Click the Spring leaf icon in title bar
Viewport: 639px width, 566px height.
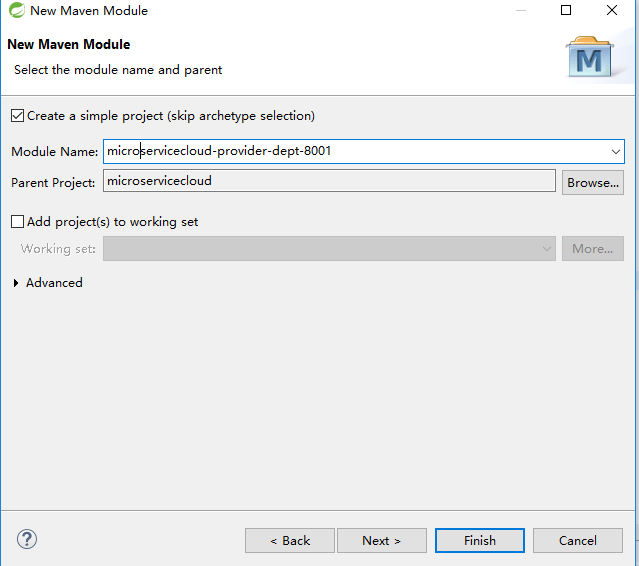(17, 10)
